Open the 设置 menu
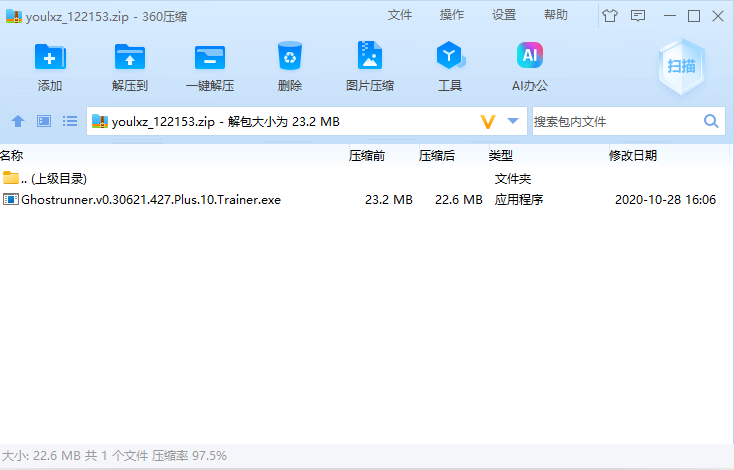The image size is (734, 470). click(504, 15)
